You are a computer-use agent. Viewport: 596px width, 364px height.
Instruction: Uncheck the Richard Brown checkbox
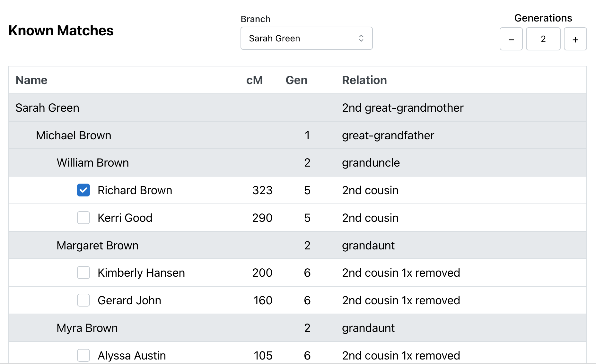[x=83, y=190]
